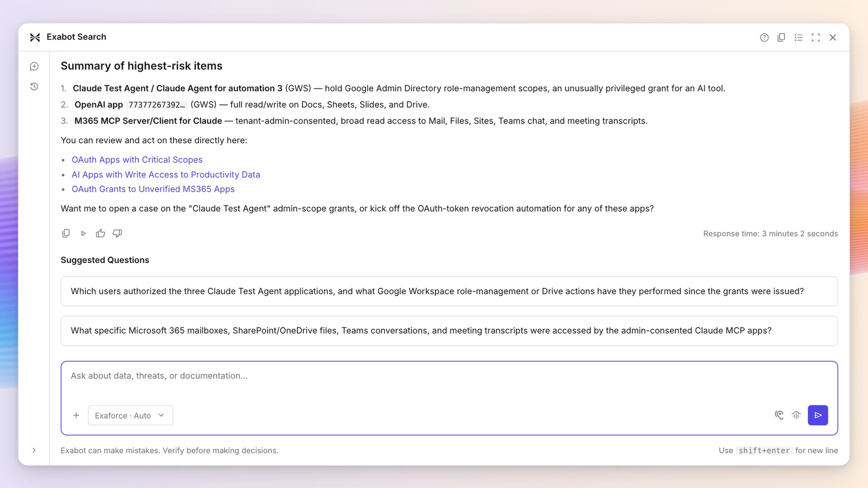Close the Exabot Search panel
The width and height of the screenshot is (868, 488).
pos(833,37)
